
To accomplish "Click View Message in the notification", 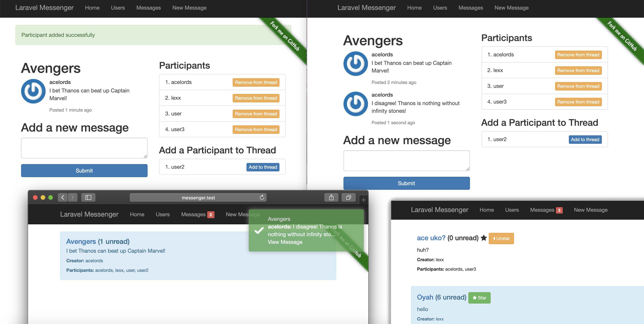I will point(285,242).
